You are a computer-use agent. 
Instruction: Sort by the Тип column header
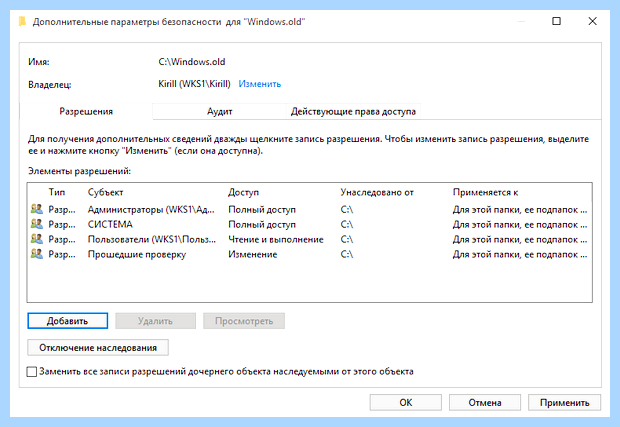click(x=57, y=192)
